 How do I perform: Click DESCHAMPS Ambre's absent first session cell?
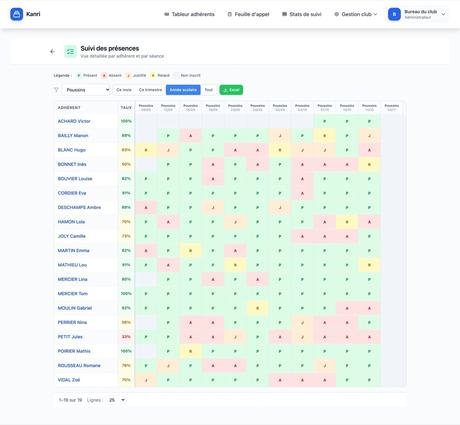point(146,207)
